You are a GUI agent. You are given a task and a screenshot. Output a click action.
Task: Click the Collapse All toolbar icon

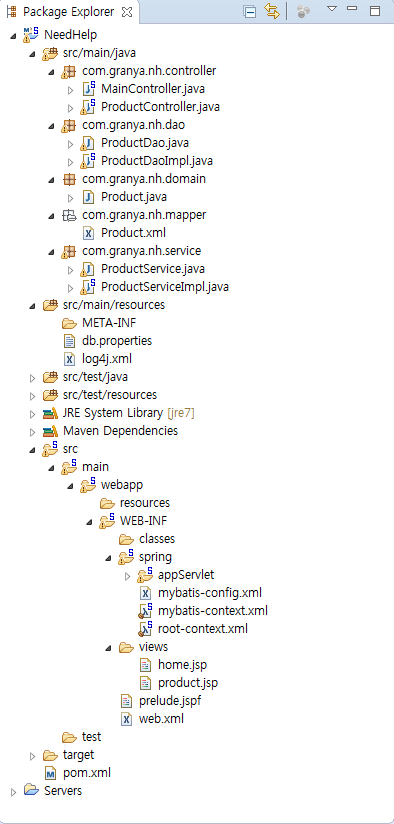[x=250, y=11]
